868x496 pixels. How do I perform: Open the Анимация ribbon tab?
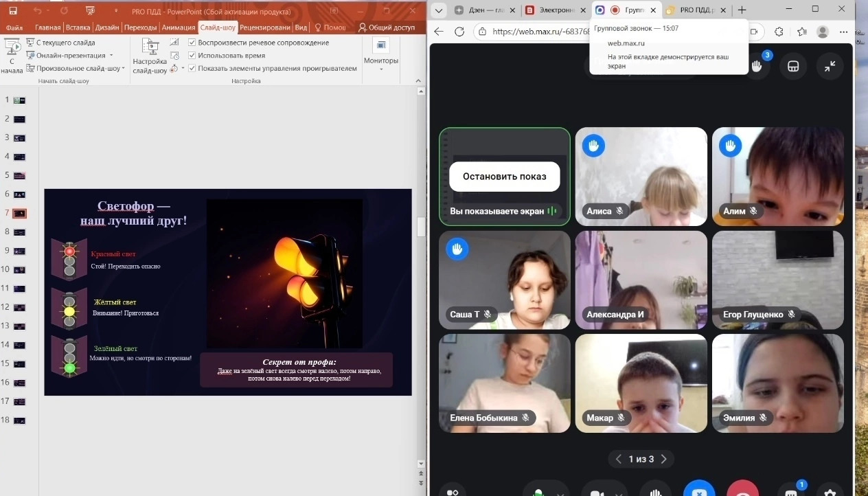click(179, 27)
